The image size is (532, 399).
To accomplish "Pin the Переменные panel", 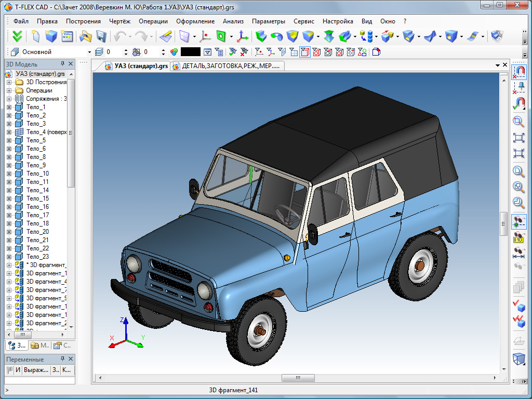I will pos(62,358).
